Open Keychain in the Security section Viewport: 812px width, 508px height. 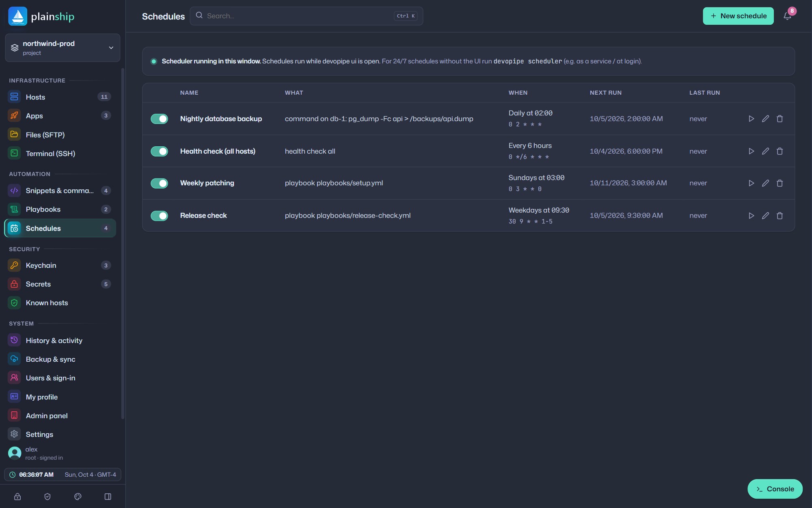pos(60,265)
